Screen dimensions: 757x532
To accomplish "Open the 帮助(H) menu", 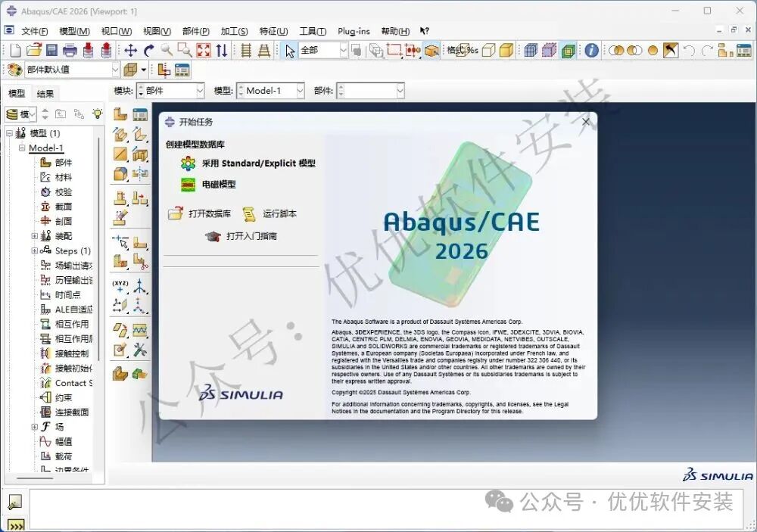I will (x=395, y=31).
